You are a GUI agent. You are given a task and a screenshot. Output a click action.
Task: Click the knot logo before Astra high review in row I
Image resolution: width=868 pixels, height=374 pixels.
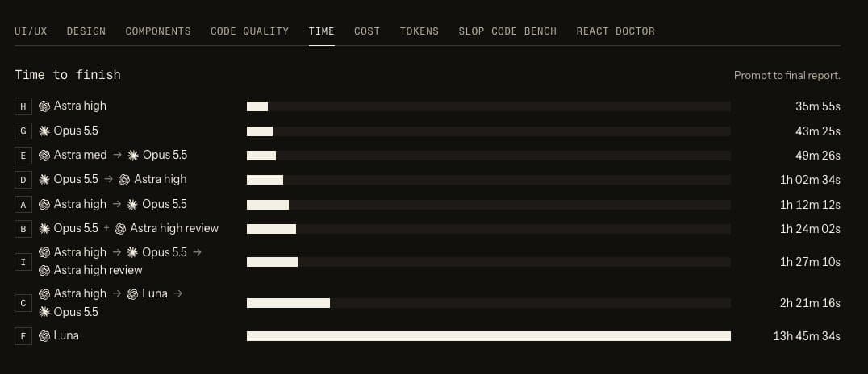(44, 271)
